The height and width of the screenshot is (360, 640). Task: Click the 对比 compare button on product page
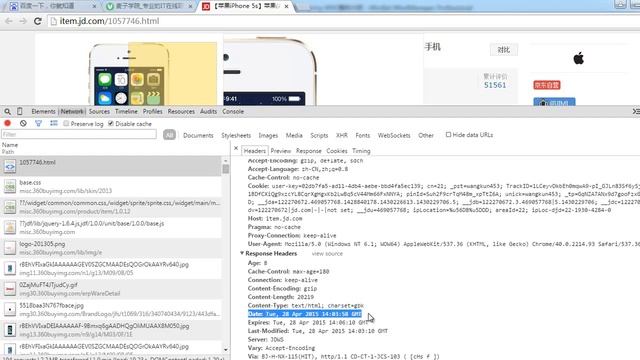[504, 50]
